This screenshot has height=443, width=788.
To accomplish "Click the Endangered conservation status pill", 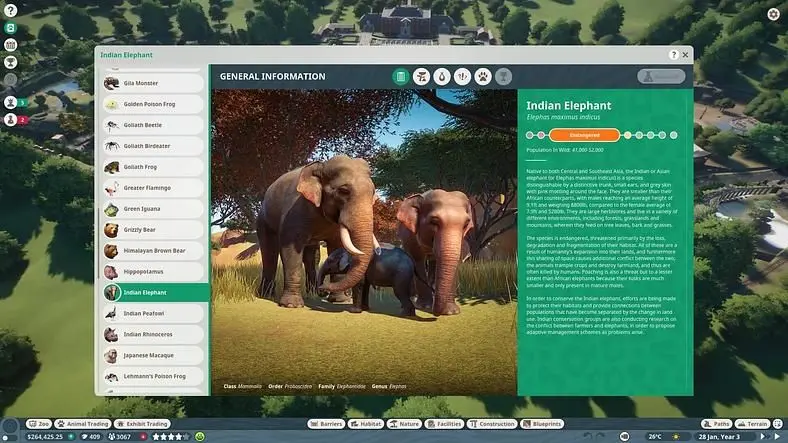I will click(584, 135).
